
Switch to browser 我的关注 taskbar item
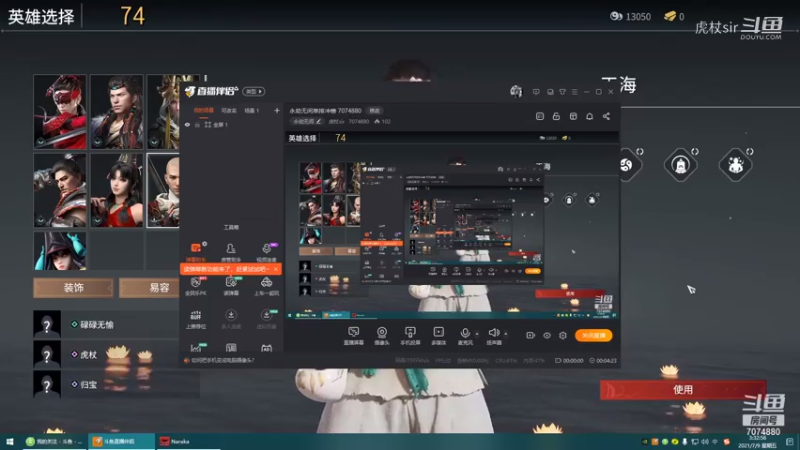(55, 441)
